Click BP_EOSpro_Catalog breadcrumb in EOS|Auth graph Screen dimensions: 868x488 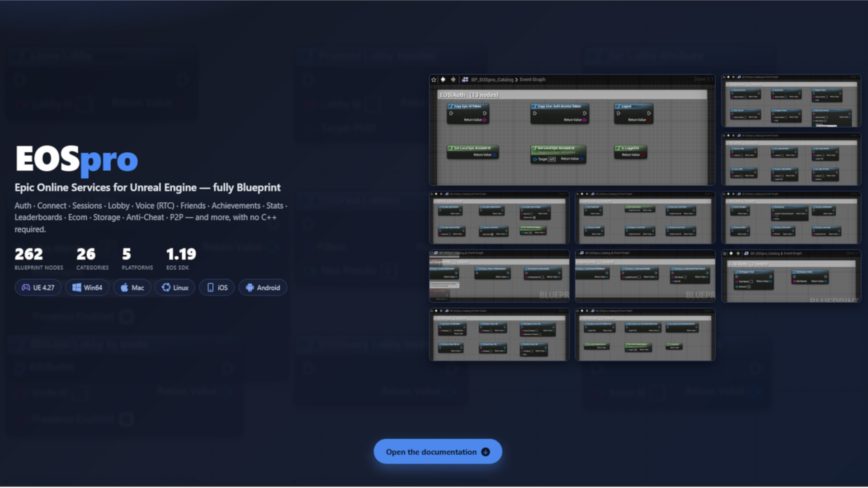click(x=492, y=80)
